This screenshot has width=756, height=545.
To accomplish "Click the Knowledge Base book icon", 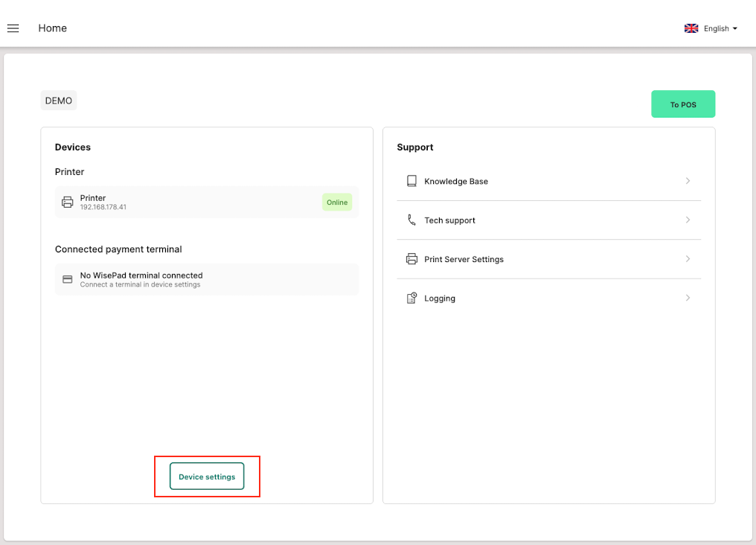I will point(411,181).
